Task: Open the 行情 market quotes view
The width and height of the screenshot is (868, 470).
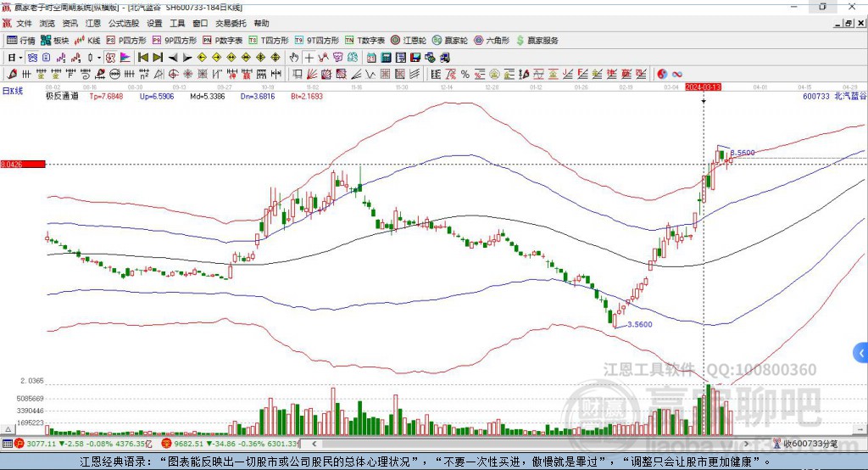Action: 20,41
